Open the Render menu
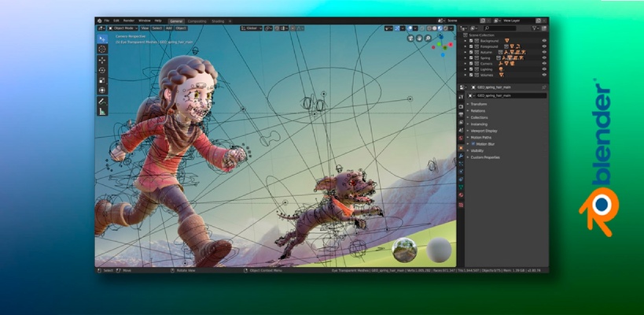 (x=129, y=20)
